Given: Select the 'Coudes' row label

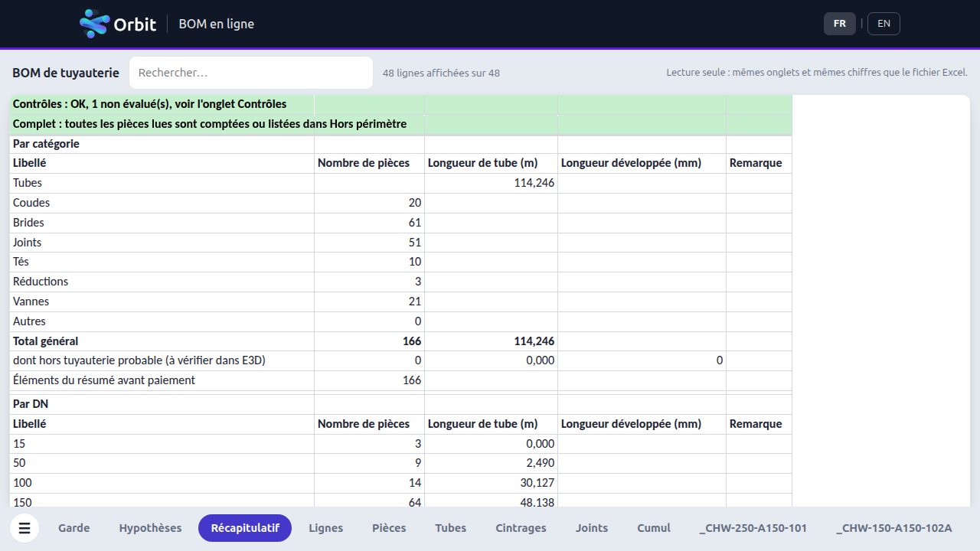Looking at the screenshot, I should click(31, 203).
